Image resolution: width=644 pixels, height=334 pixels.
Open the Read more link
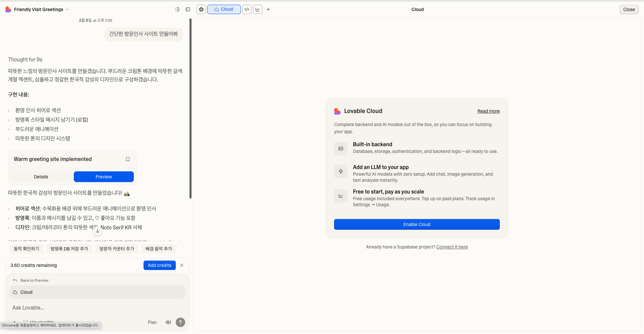click(x=488, y=111)
